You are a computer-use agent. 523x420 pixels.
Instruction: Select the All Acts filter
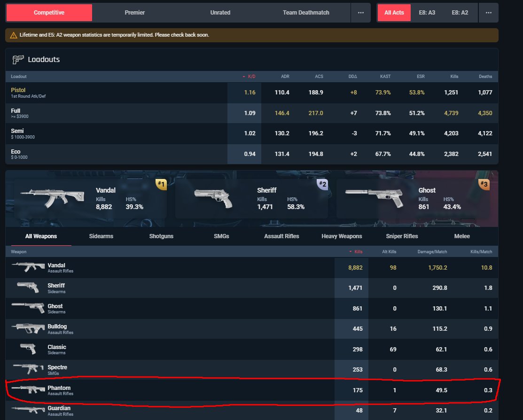pyautogui.click(x=394, y=13)
